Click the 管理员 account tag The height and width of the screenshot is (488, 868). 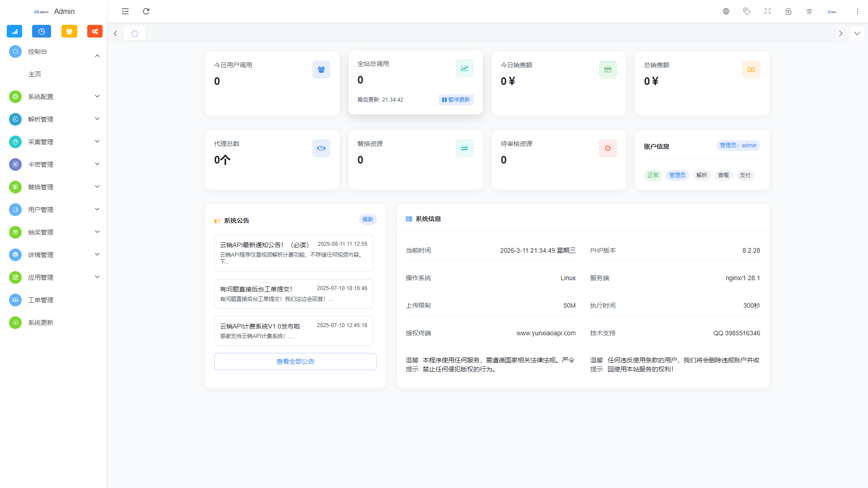[677, 175]
